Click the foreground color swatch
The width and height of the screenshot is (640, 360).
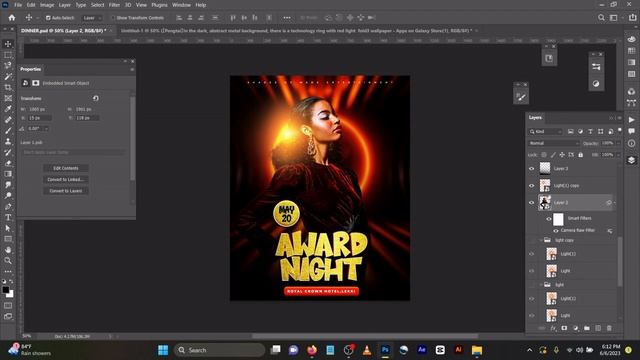[6, 290]
